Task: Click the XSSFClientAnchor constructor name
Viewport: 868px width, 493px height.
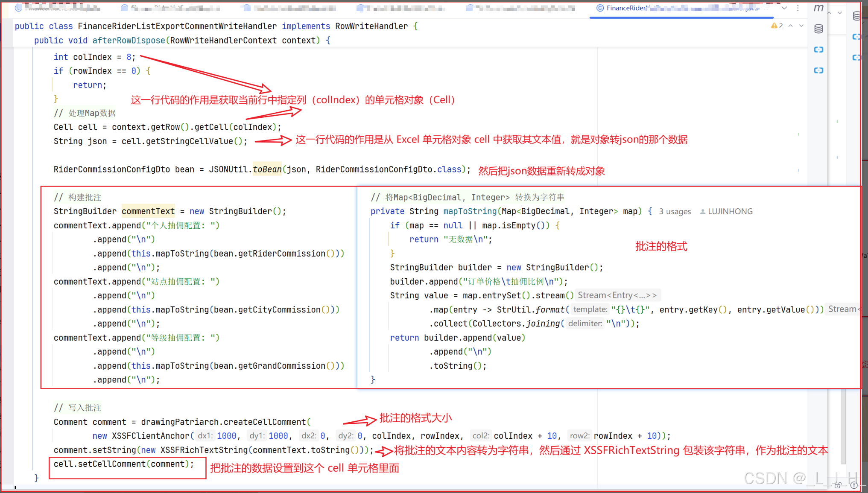Action: click(151, 436)
